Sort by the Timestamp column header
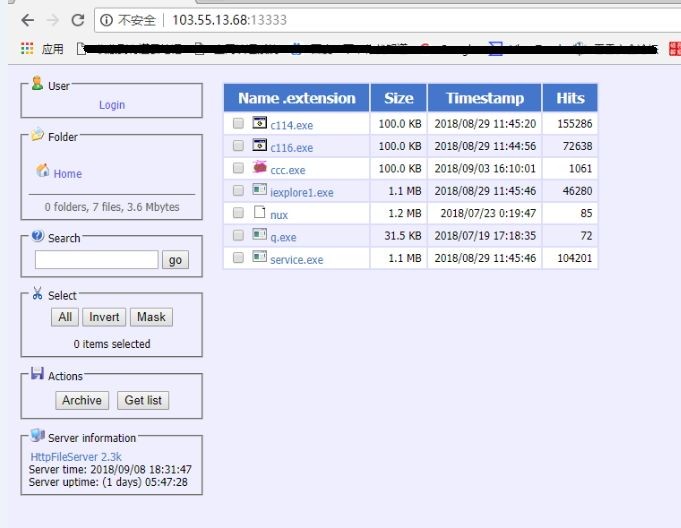This screenshot has width=681, height=528. click(x=484, y=98)
